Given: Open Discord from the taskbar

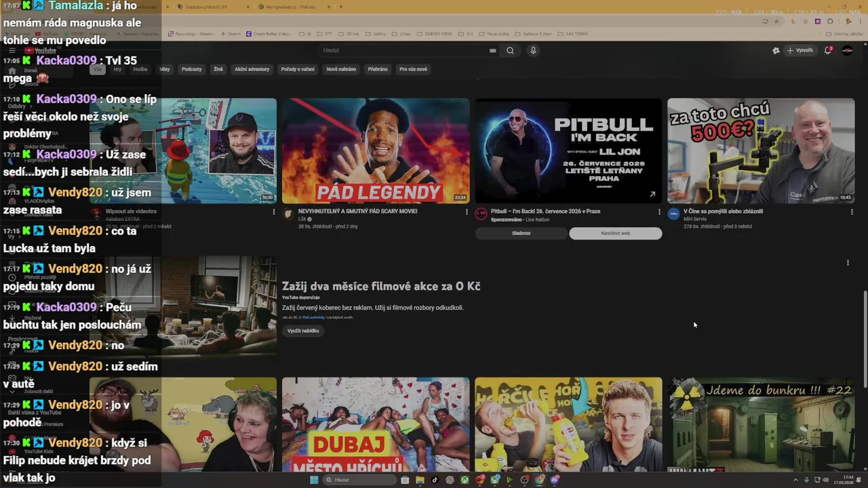Looking at the screenshot, I should (555, 480).
